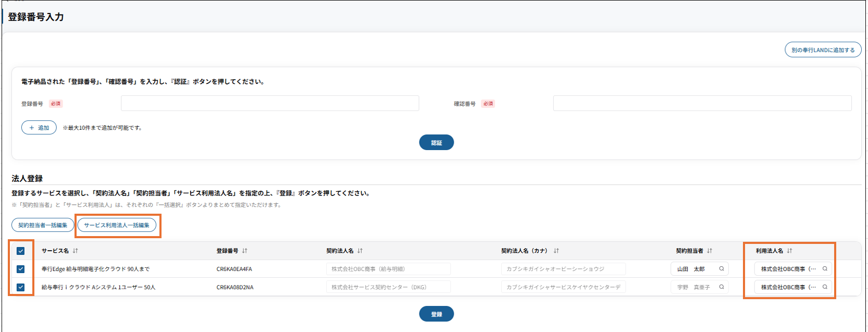Image resolution: width=868 pixels, height=332 pixels.
Task: Click the sort icon beside 利用法人名 header
Action: 790,251
